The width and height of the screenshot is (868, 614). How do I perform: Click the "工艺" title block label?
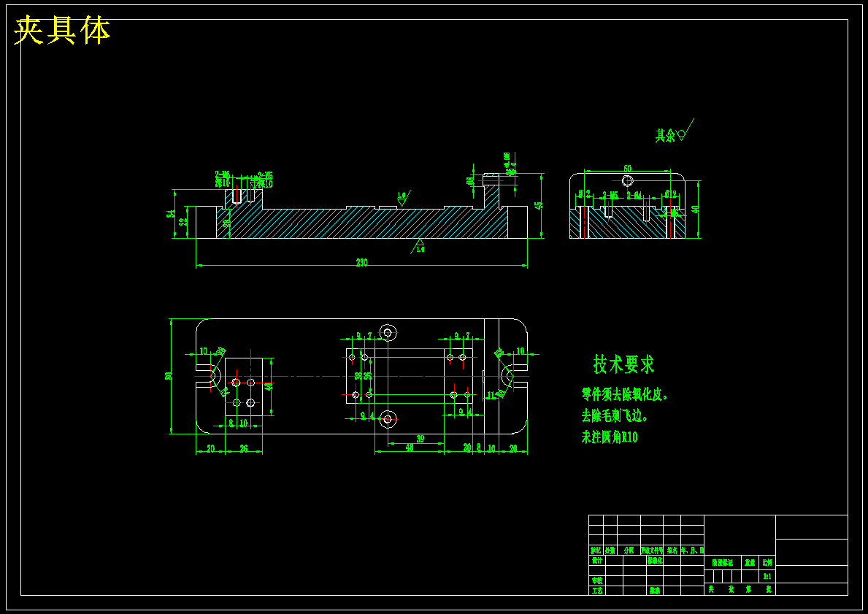[596, 591]
